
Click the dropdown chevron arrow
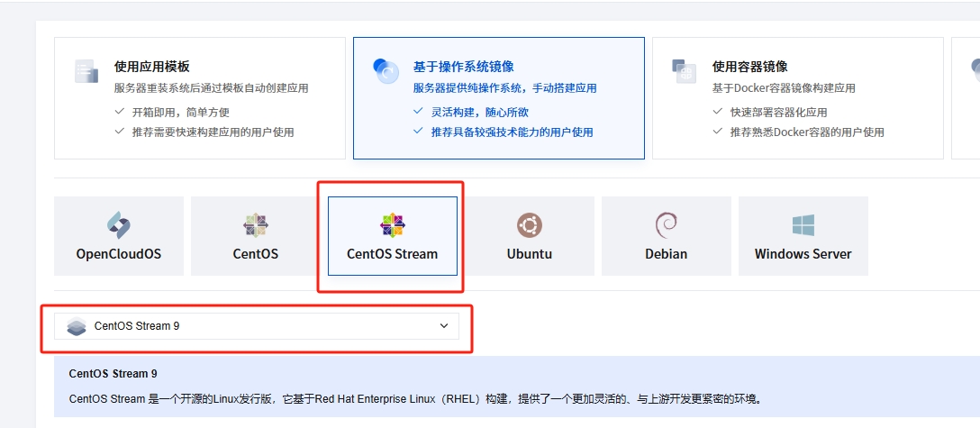(444, 326)
